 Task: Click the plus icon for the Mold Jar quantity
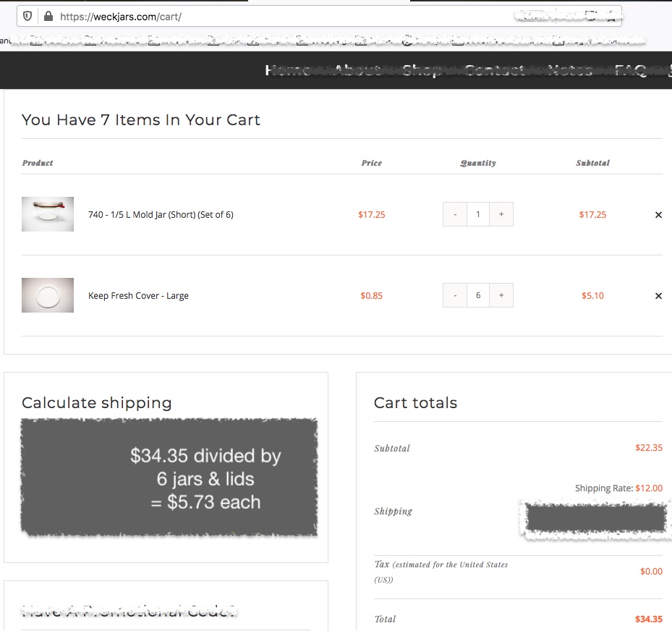501,214
